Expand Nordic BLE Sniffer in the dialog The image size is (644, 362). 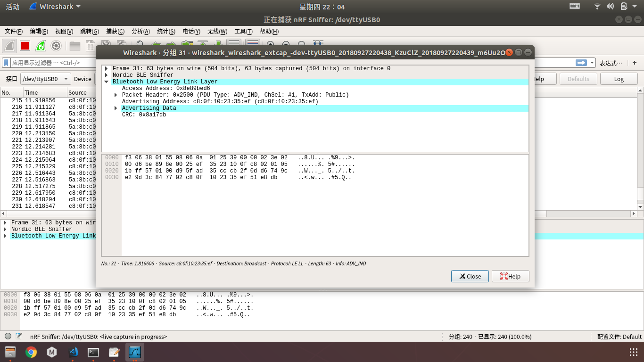pos(107,75)
